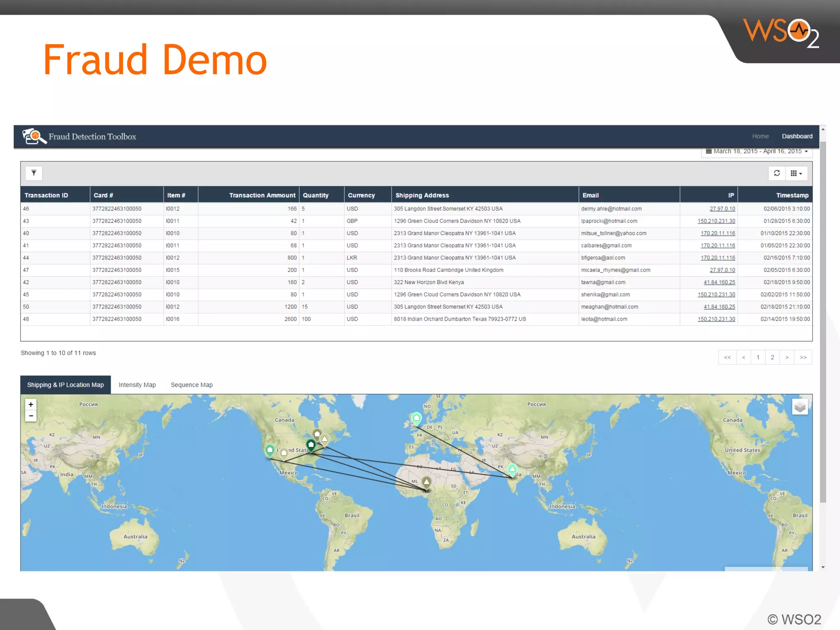Select address 322 New Horizon Blvd Kenya

(429, 282)
